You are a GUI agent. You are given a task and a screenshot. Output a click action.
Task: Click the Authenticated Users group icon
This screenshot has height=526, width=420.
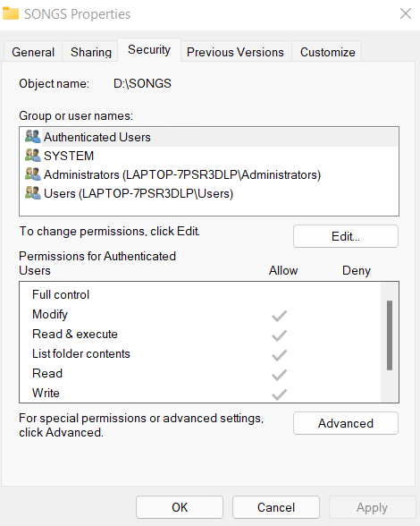(33, 137)
